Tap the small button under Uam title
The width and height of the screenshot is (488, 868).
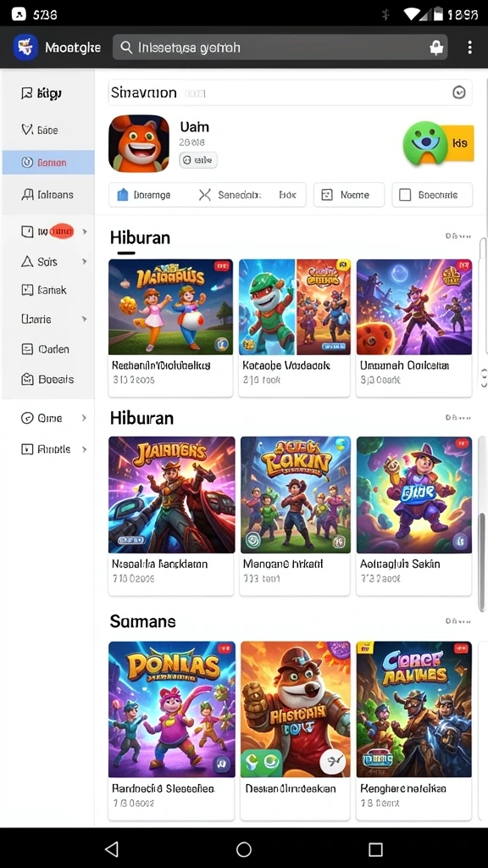coord(198,160)
